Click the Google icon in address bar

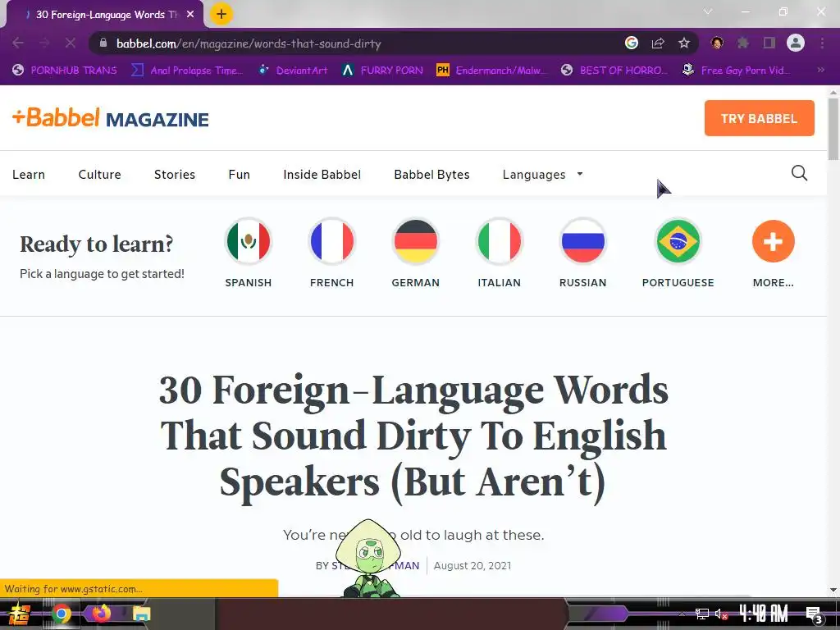(632, 43)
